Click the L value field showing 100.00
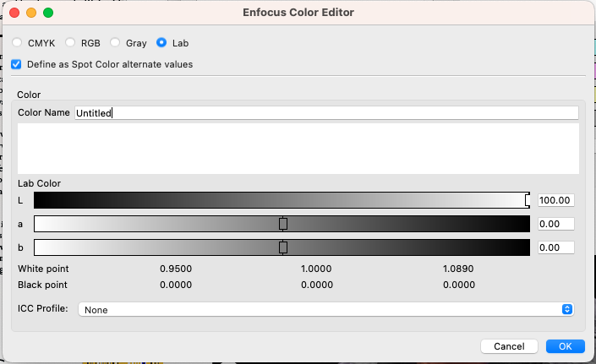The height and width of the screenshot is (364, 596). click(556, 200)
